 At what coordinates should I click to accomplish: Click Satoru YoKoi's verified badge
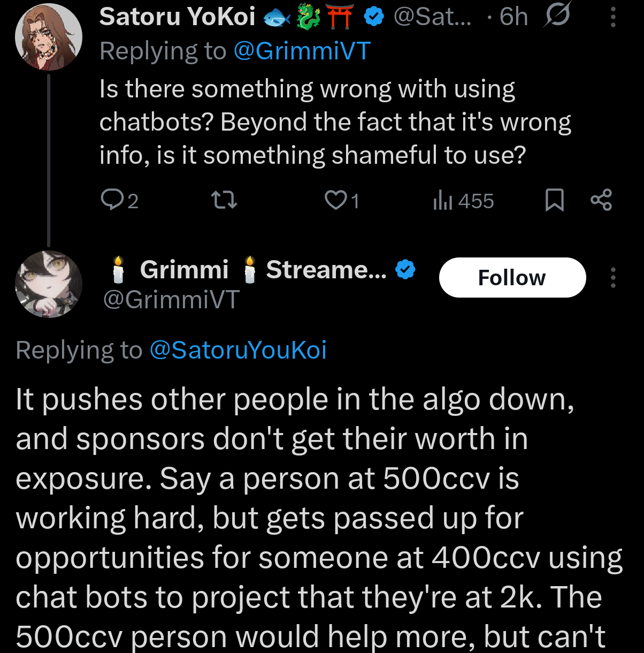[x=374, y=17]
